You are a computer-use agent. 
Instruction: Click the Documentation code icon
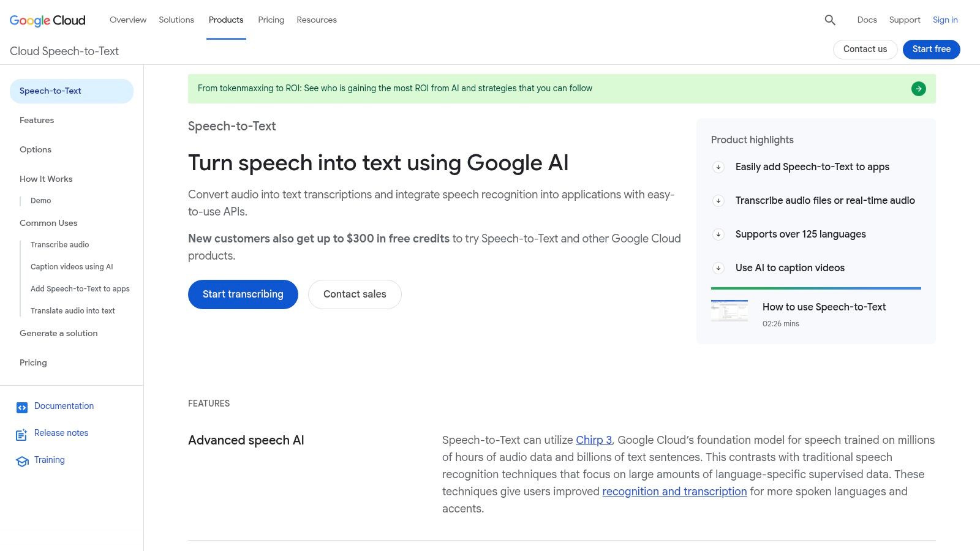coord(22,407)
